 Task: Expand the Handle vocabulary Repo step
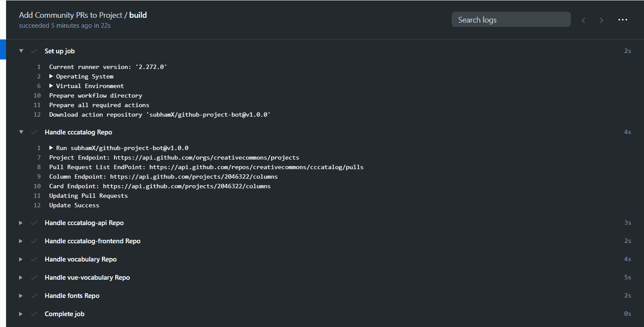[21, 259]
